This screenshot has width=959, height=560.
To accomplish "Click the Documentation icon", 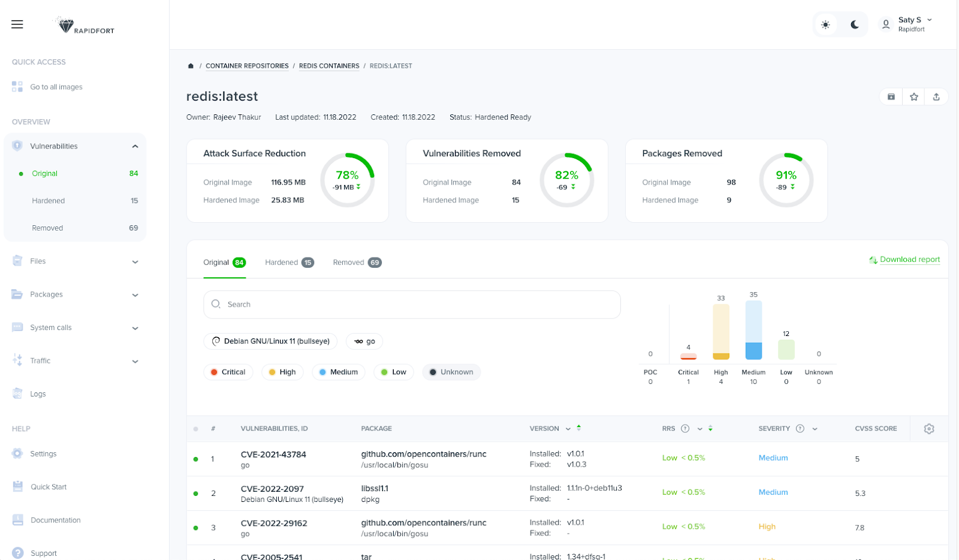I will click(17, 520).
